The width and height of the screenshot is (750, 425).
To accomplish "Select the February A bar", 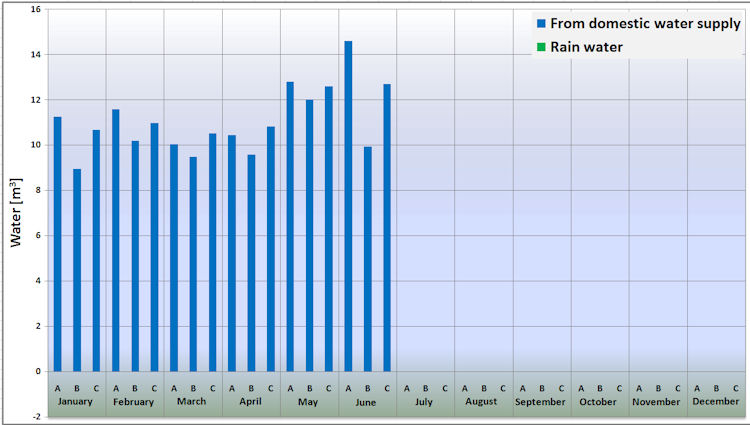I will [116, 240].
